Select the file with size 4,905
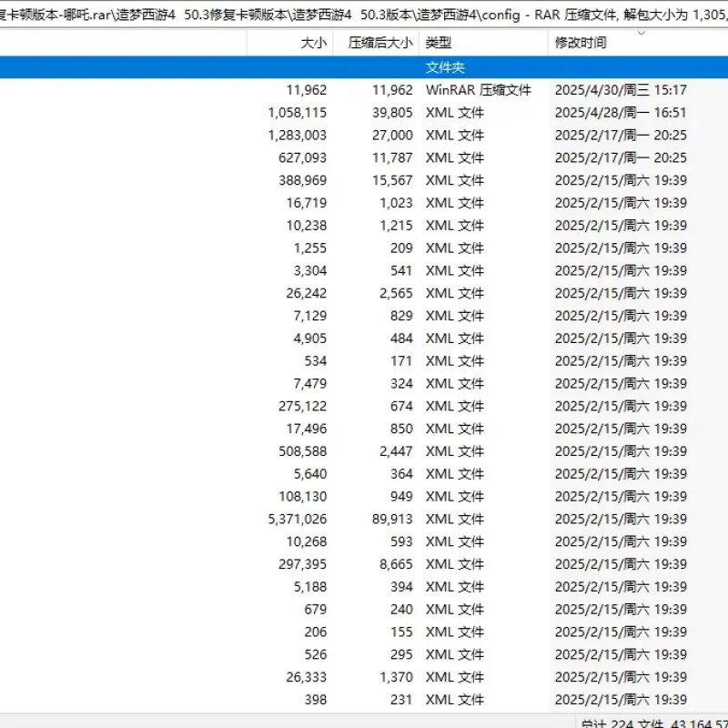 point(310,339)
